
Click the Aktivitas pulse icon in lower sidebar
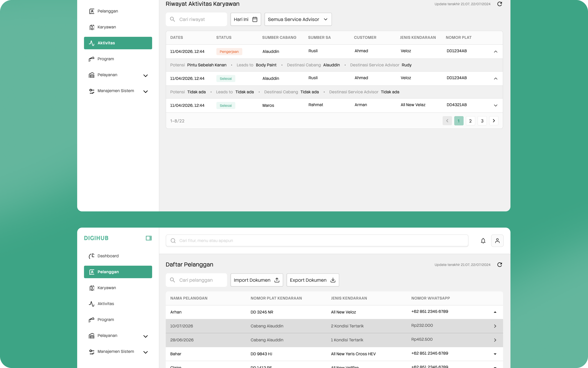[91, 304]
